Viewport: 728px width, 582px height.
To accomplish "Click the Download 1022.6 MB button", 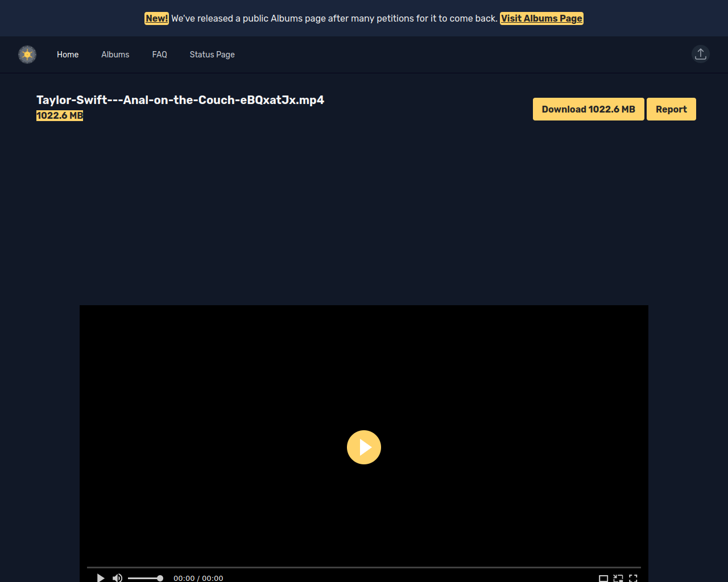I will pos(589,109).
